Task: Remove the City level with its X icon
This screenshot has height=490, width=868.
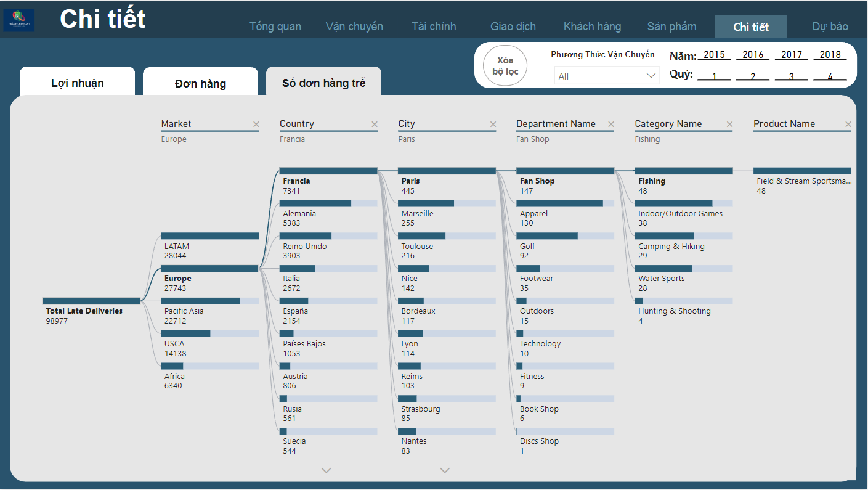Action: click(493, 125)
